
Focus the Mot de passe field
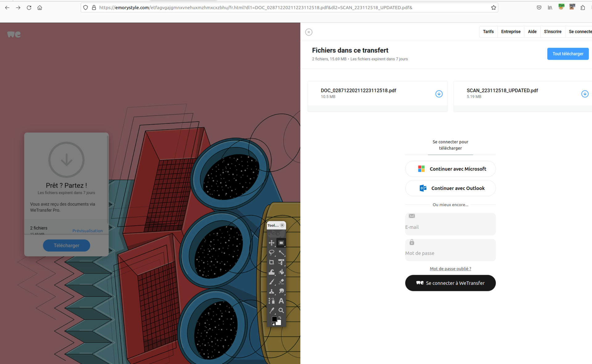click(x=450, y=250)
